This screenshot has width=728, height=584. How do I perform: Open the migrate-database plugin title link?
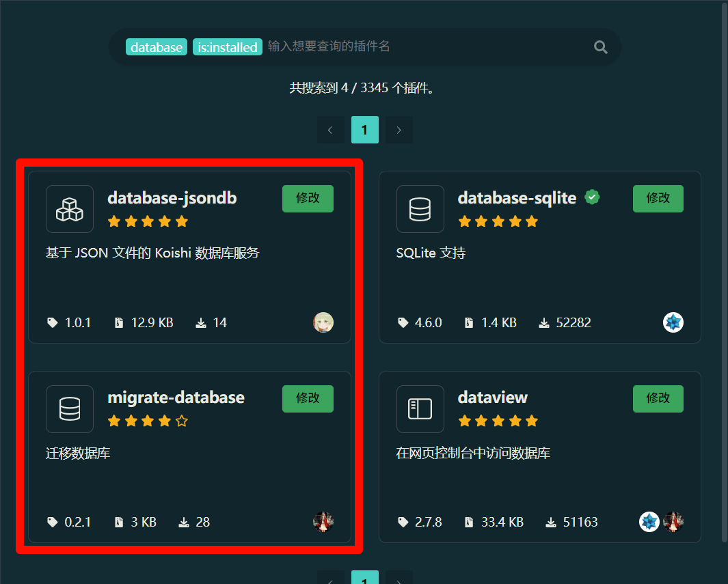176,398
